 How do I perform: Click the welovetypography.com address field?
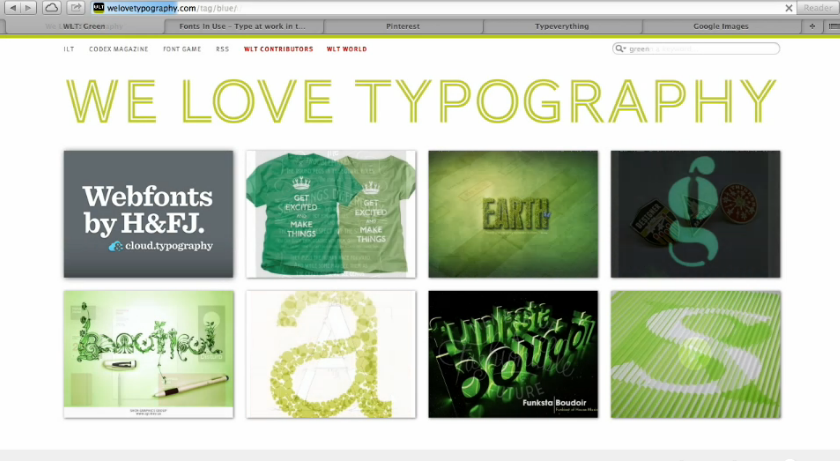442,8
